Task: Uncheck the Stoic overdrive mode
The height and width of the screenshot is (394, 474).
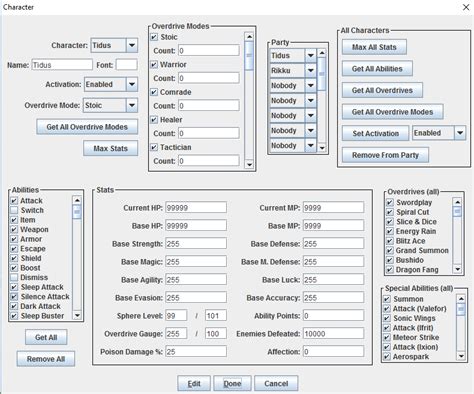Action: point(154,37)
